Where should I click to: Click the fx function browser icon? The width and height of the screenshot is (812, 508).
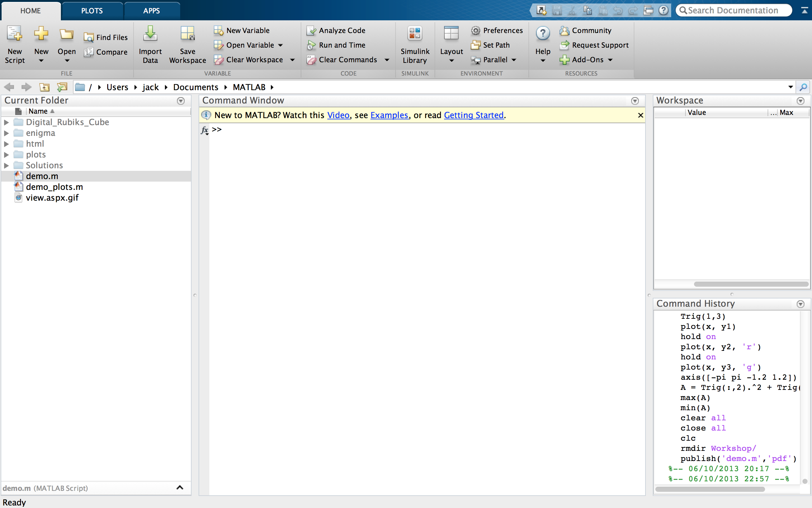click(205, 130)
